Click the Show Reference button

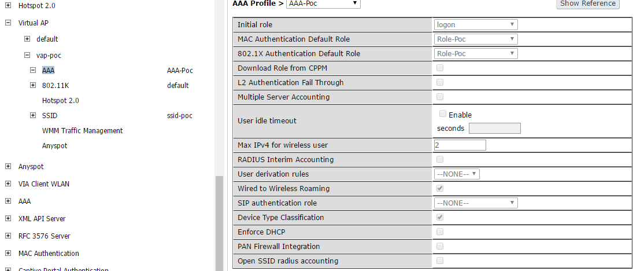588,3
